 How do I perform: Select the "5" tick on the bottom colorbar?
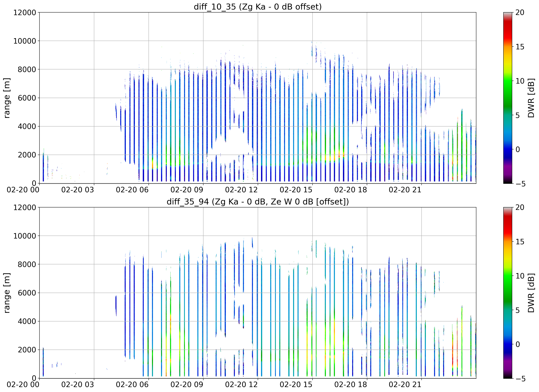(518, 310)
